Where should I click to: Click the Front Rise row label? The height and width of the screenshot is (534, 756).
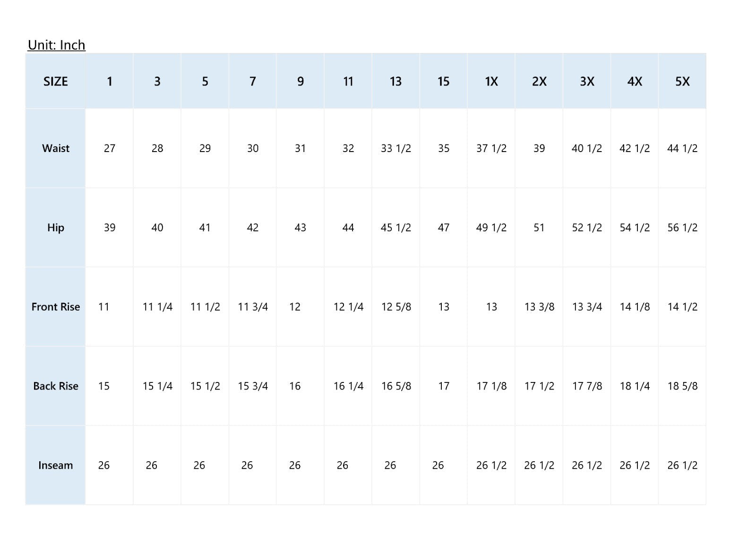pos(56,307)
